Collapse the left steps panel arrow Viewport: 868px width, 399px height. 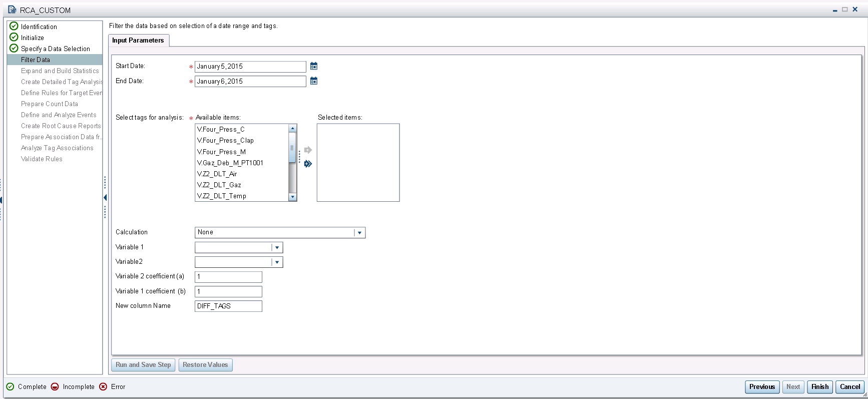pos(105,198)
